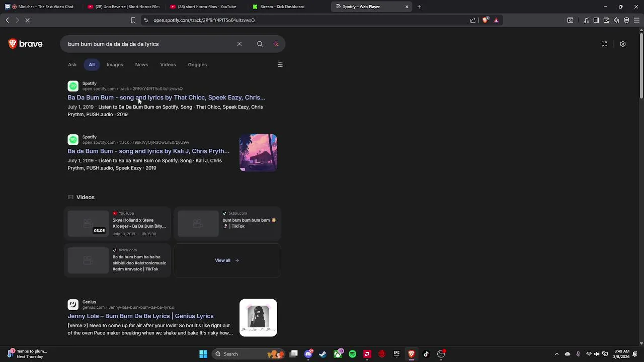The width and height of the screenshot is (644, 362).
Task: Click the Genius result album thumbnail
Action: point(258,318)
